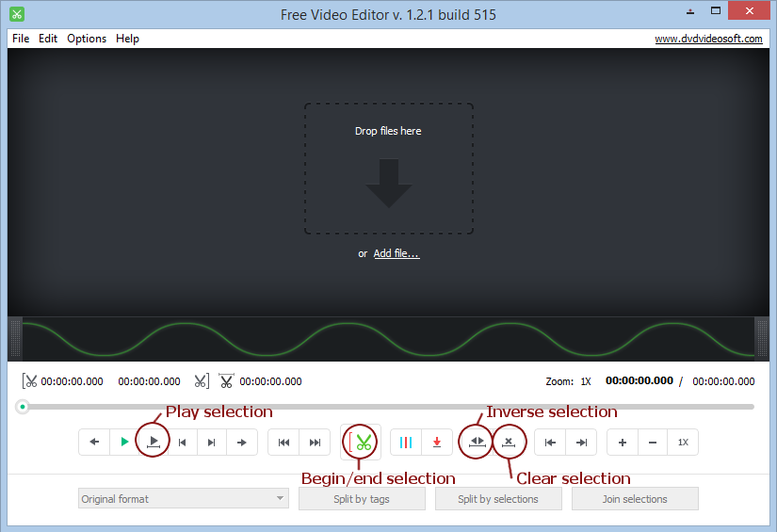Click the middle of the gray seek bar track
The width and height of the screenshot is (777, 532).
pos(388,407)
